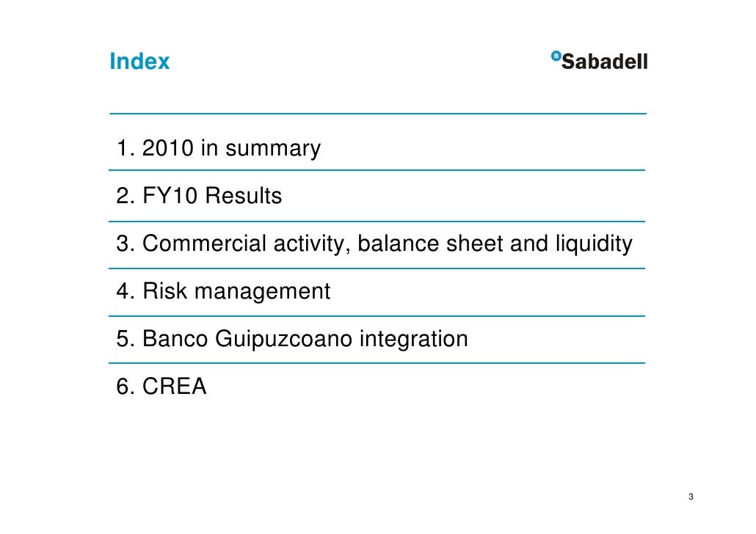Open the Banco Guipuzcoano integration entry

click(x=291, y=338)
